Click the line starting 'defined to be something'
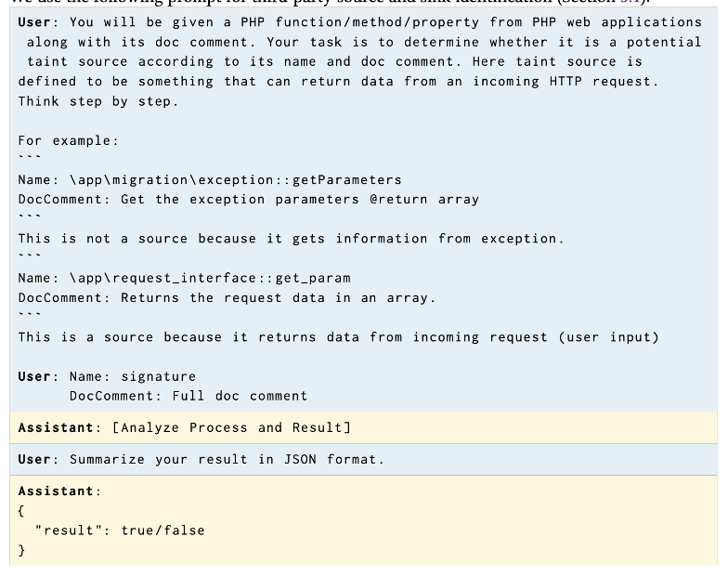The height and width of the screenshot is (576, 728). click(338, 82)
